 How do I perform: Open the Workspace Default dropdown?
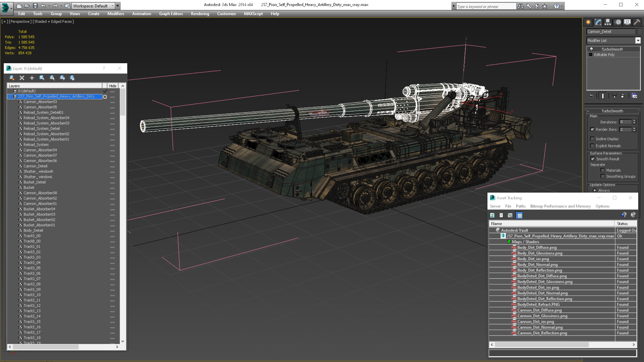[112, 6]
